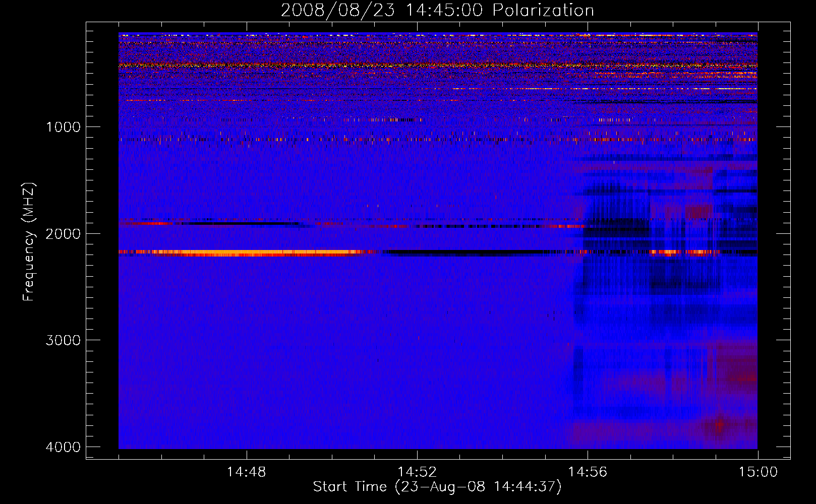Click the "Frequency (MHZ)" axis label

pos(29,241)
